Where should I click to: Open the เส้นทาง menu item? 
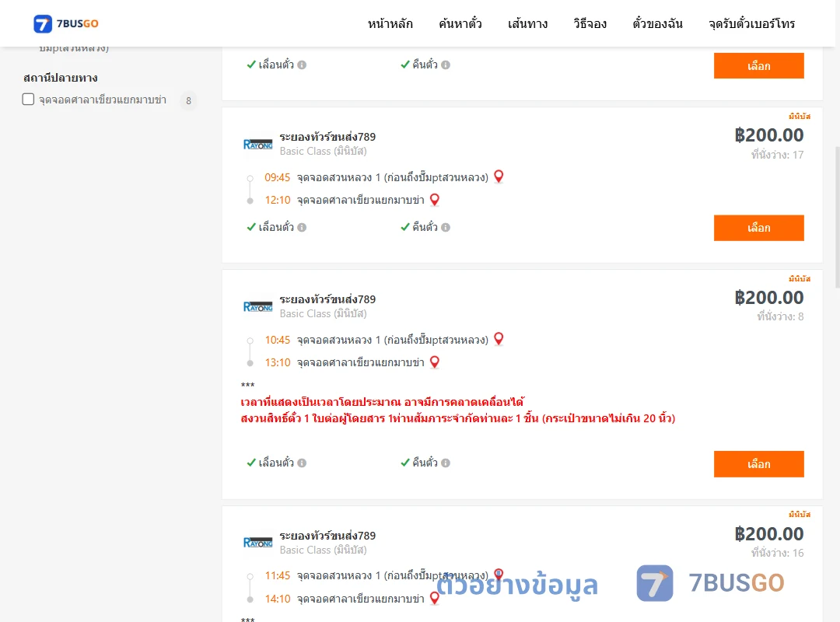coord(527,23)
